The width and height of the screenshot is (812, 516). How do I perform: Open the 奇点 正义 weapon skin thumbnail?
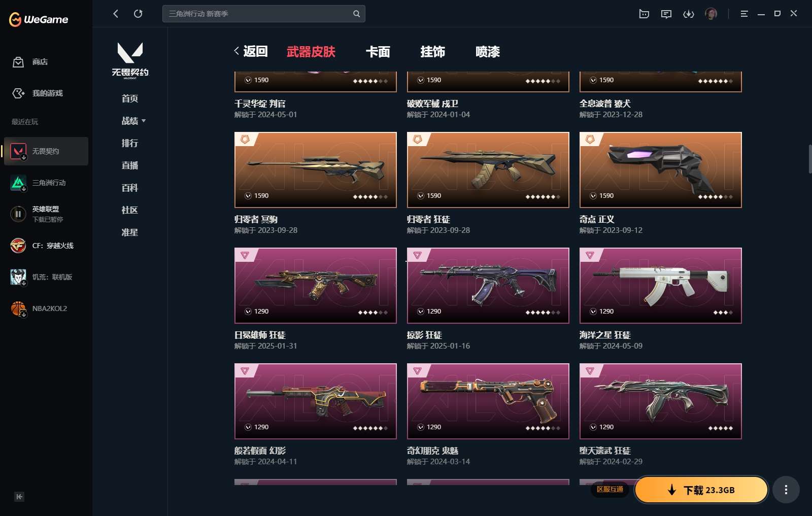[x=661, y=170]
